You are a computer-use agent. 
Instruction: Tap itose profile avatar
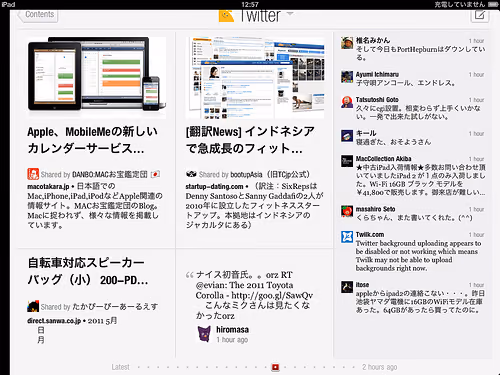[x=347, y=287]
